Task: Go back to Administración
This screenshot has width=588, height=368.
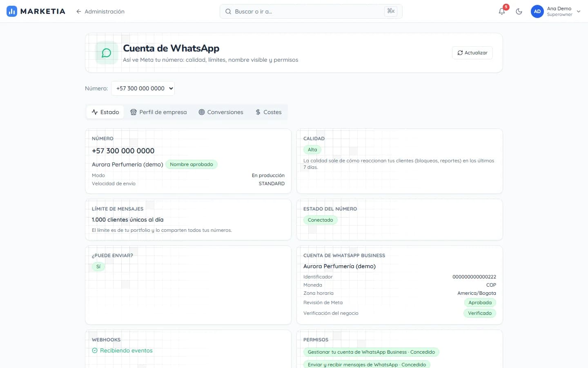Action: (x=100, y=11)
